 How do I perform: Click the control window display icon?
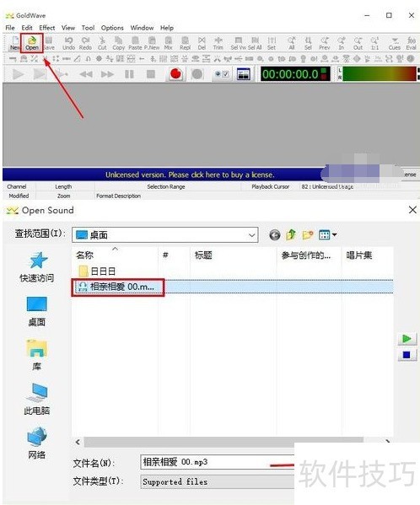[244, 74]
